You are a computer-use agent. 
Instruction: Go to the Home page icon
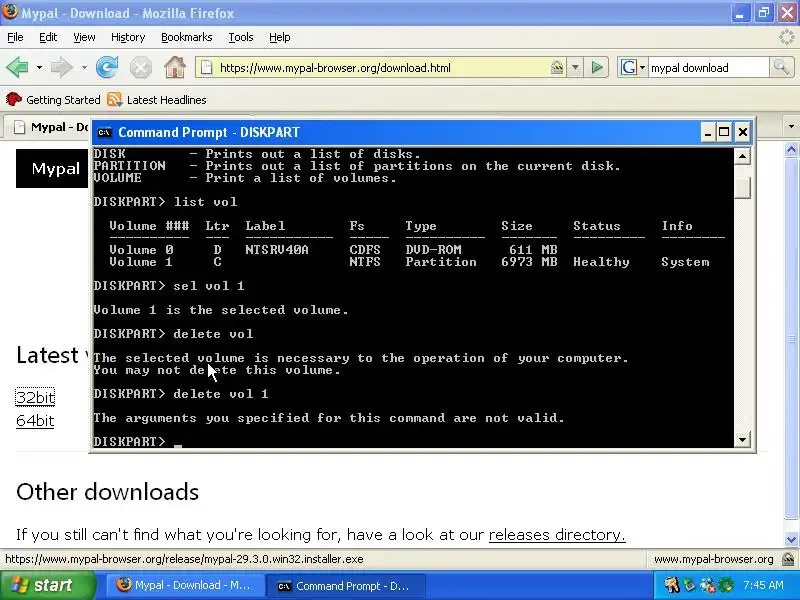click(x=174, y=67)
